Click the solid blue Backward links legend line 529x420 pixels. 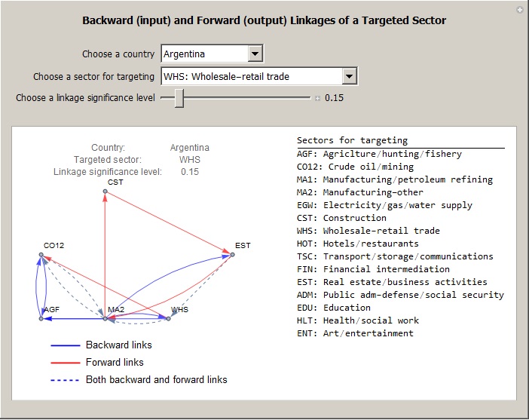(x=65, y=345)
